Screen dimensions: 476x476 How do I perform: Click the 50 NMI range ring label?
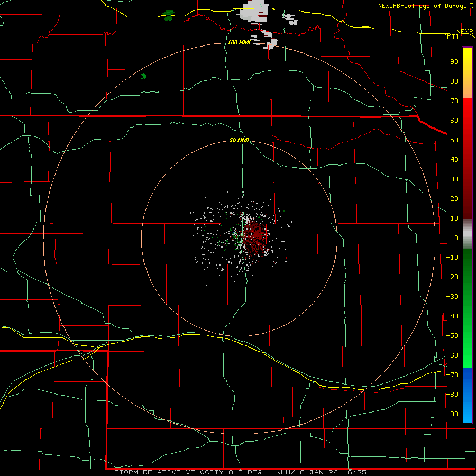point(239,140)
